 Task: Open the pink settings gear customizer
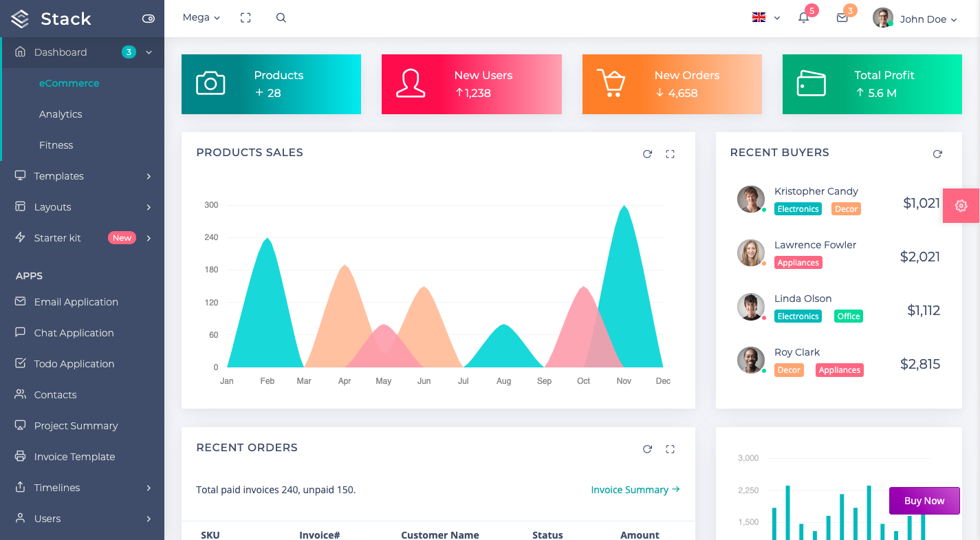tap(961, 206)
